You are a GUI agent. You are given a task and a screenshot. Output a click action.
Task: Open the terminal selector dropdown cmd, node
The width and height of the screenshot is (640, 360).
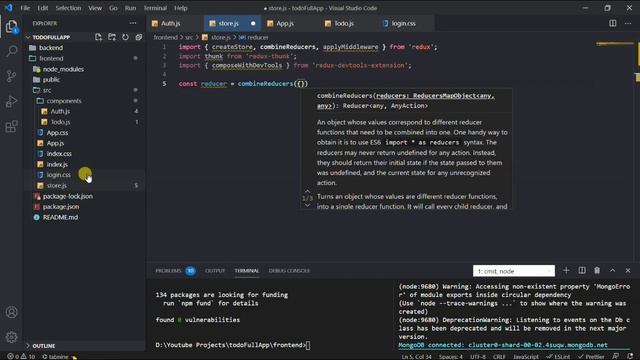(x=513, y=271)
